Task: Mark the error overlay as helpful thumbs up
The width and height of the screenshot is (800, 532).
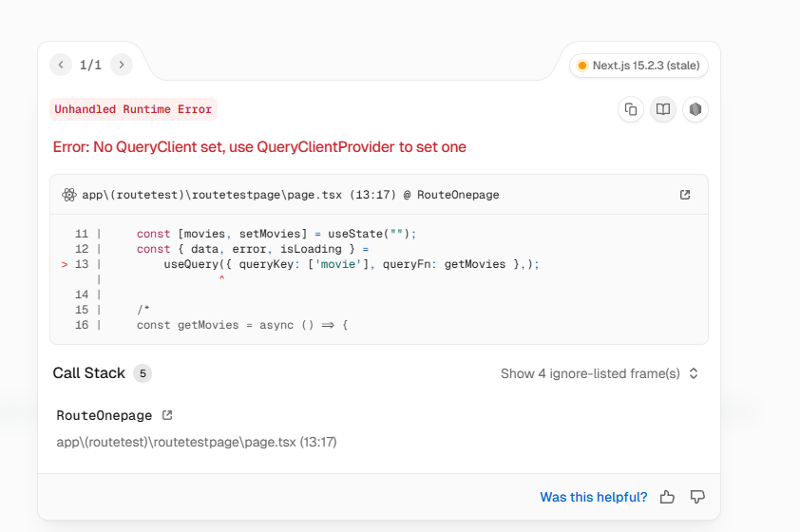Action: click(667, 497)
